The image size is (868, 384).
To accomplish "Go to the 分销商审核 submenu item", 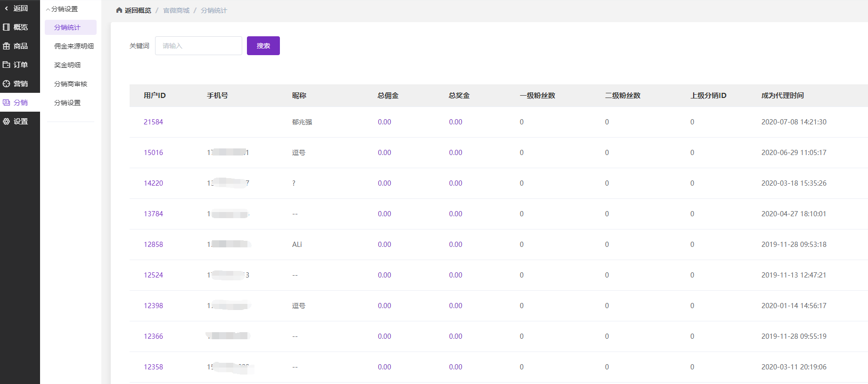I will [71, 84].
